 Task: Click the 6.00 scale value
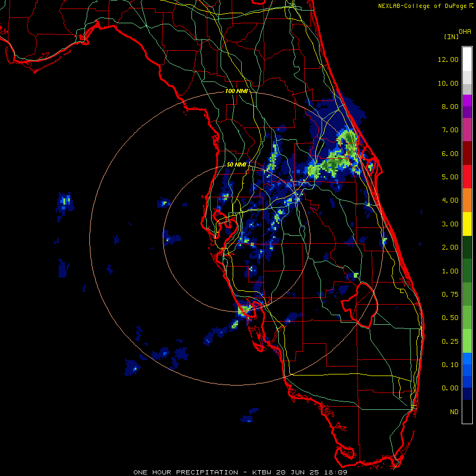450,153
